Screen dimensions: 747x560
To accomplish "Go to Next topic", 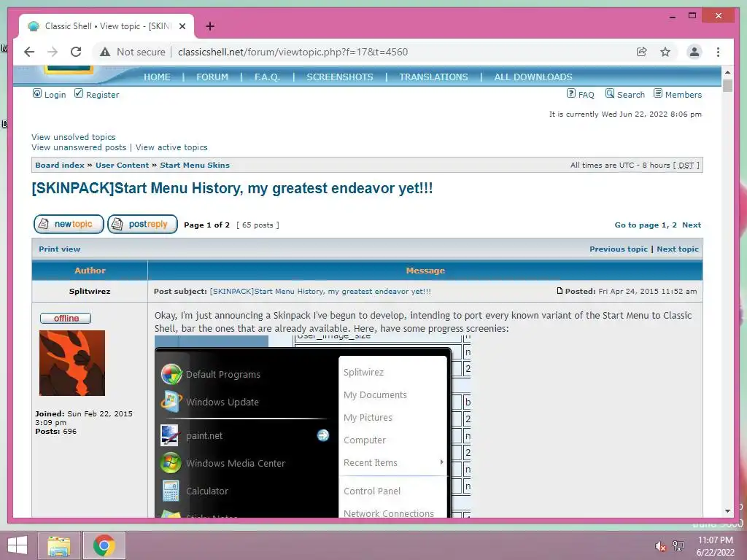I will coord(678,249).
